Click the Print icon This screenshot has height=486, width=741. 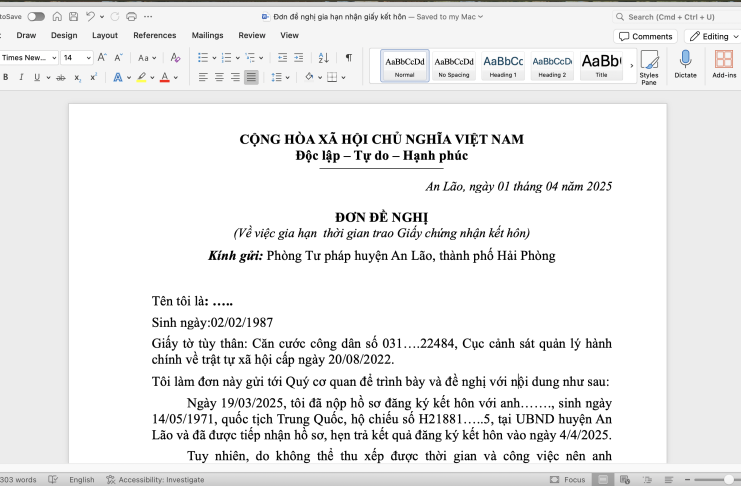131,17
